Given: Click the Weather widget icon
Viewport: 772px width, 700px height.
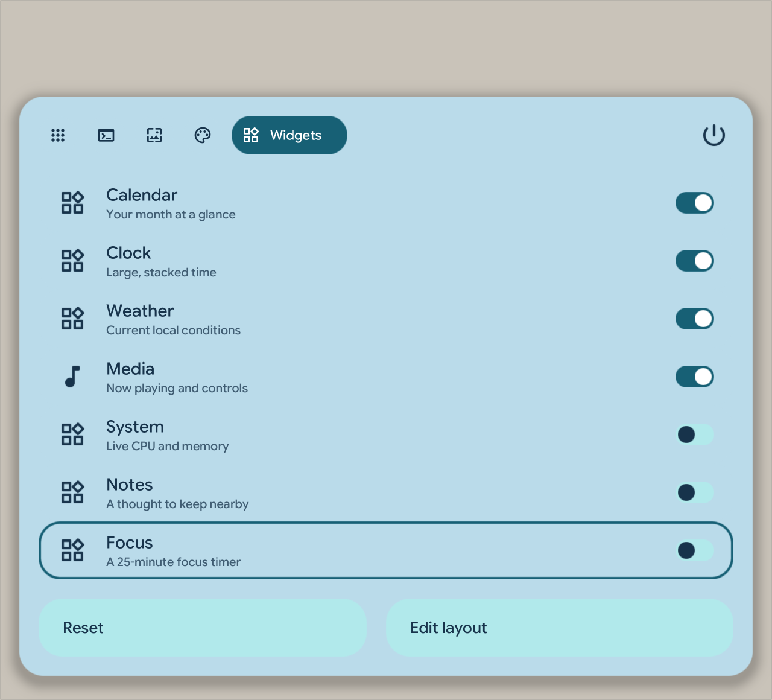Looking at the screenshot, I should click(72, 319).
